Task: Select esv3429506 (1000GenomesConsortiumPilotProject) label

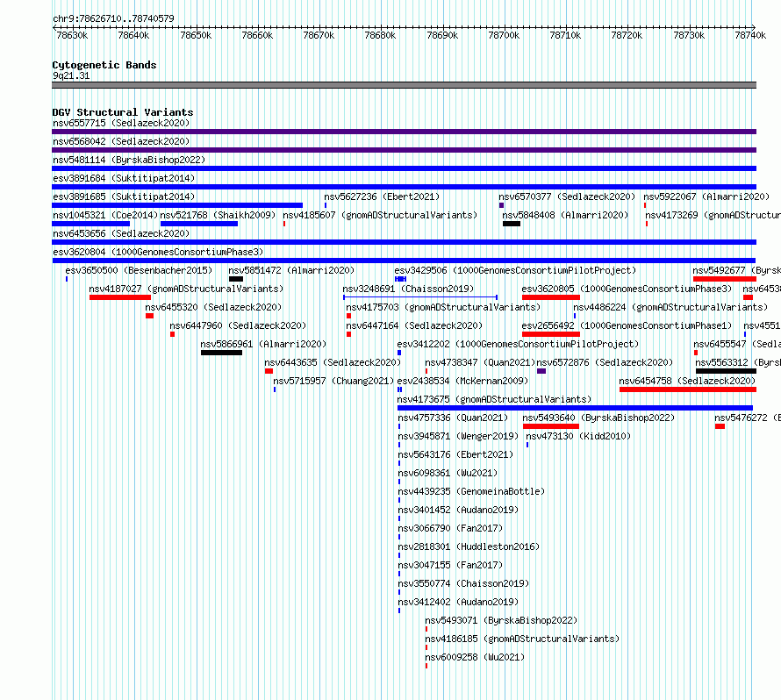Action: click(515, 270)
